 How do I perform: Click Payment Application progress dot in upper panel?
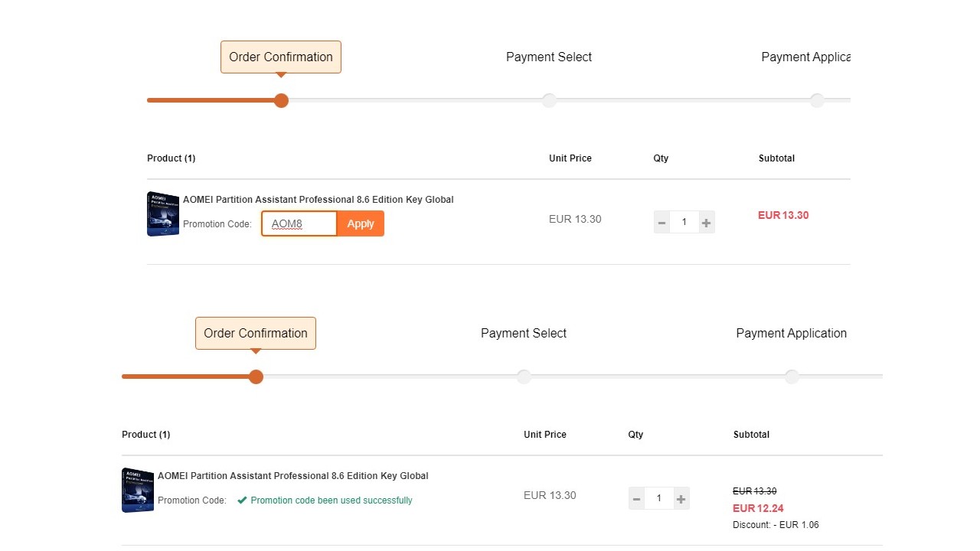(x=817, y=100)
